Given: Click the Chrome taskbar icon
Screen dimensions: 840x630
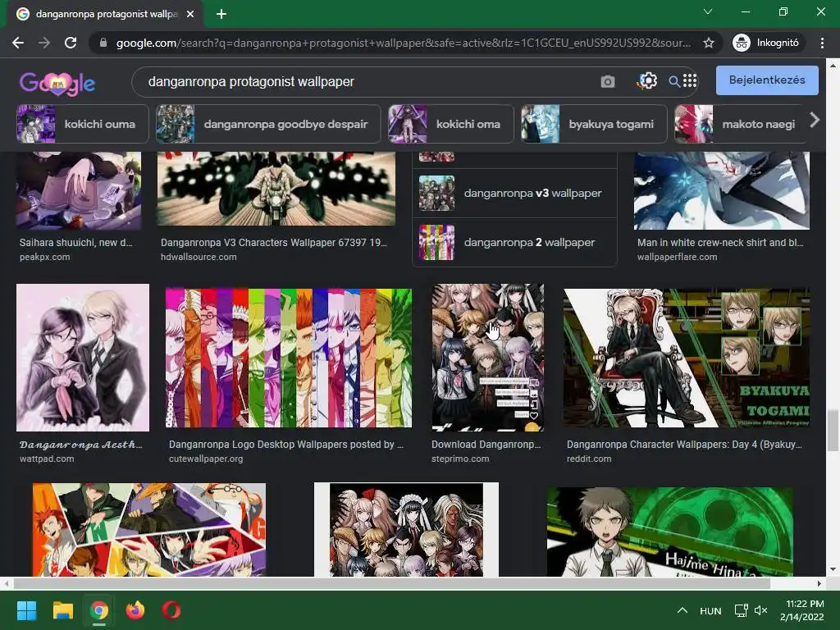Looking at the screenshot, I should (98, 610).
